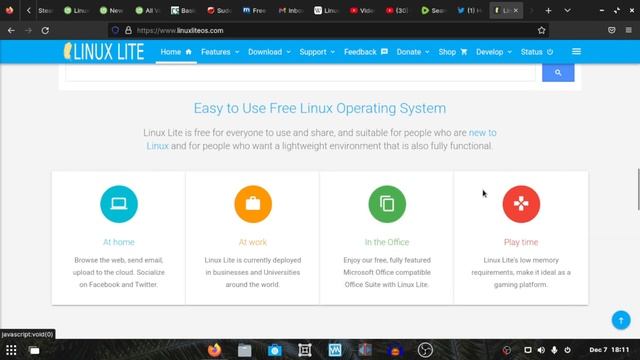
Task: Click the scroll-to-top arrow button
Action: coord(621,320)
